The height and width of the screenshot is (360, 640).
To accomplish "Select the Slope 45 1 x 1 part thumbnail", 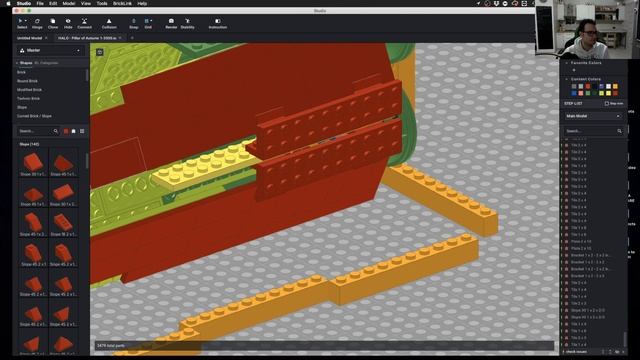I will click(x=63, y=163).
